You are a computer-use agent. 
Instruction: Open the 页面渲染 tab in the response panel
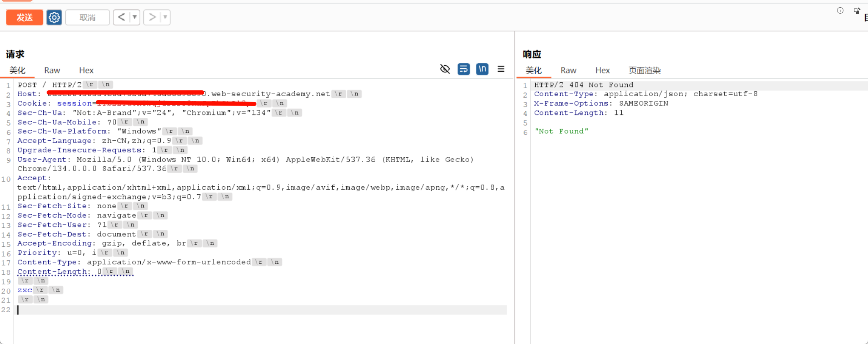pyautogui.click(x=645, y=70)
